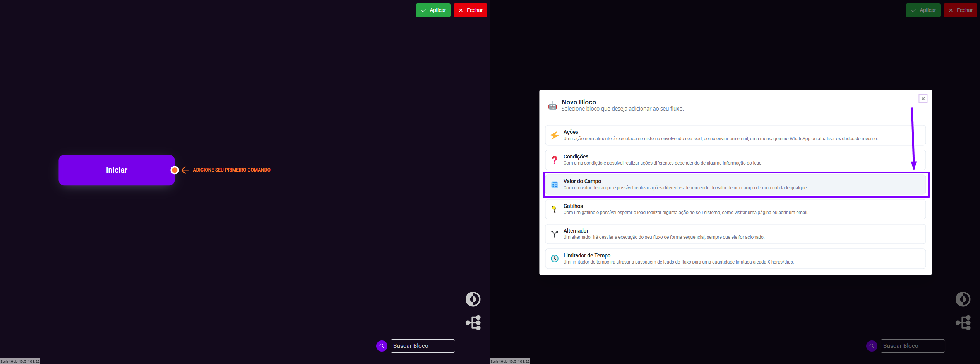The width and height of the screenshot is (980, 364).
Task: Click the fork Alternador icon
Action: (554, 234)
